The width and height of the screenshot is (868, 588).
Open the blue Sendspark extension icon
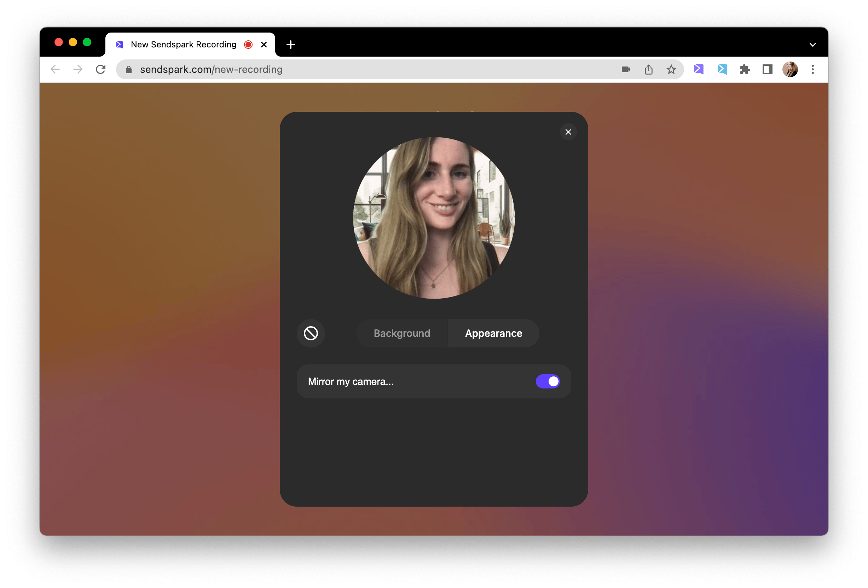pyautogui.click(x=722, y=69)
